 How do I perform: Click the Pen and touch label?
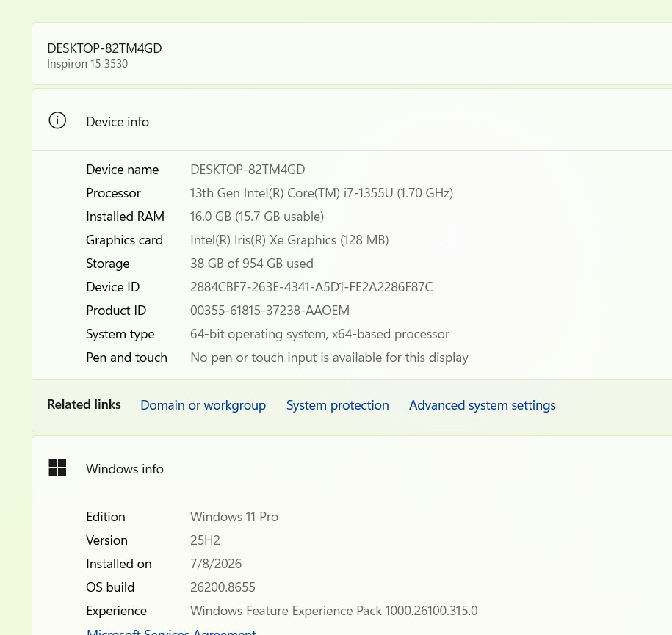pyautogui.click(x=127, y=358)
